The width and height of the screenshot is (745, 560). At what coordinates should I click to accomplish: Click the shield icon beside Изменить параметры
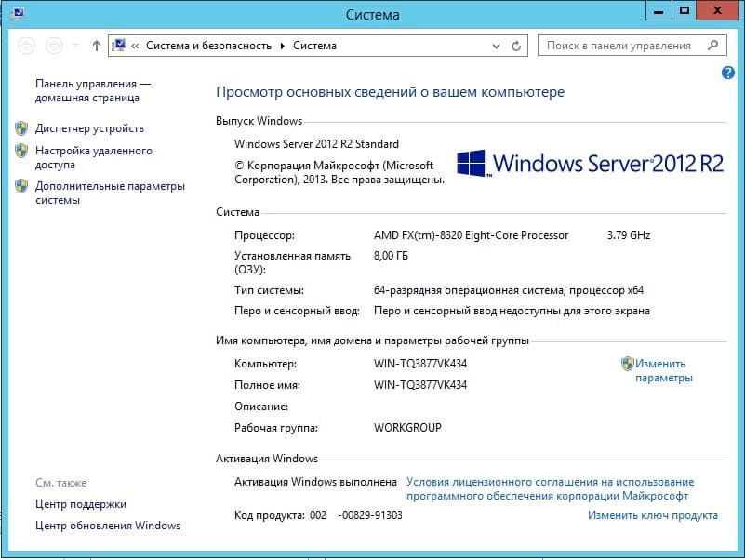click(628, 364)
